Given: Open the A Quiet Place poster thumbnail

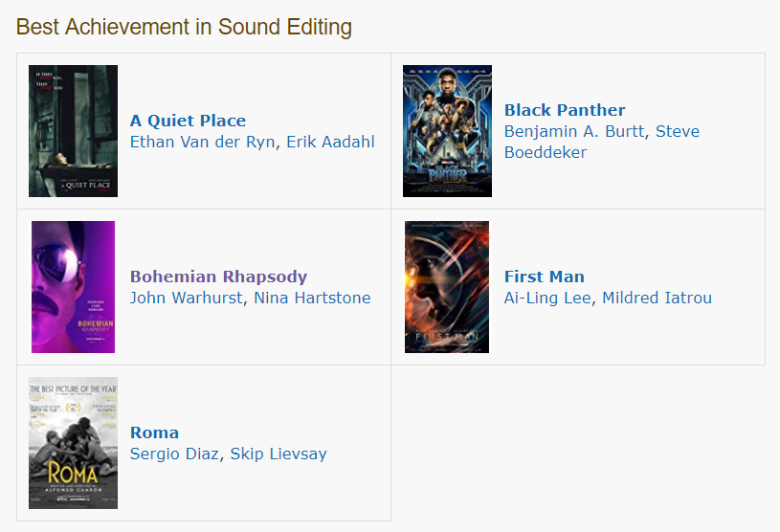Looking at the screenshot, I should (x=73, y=131).
